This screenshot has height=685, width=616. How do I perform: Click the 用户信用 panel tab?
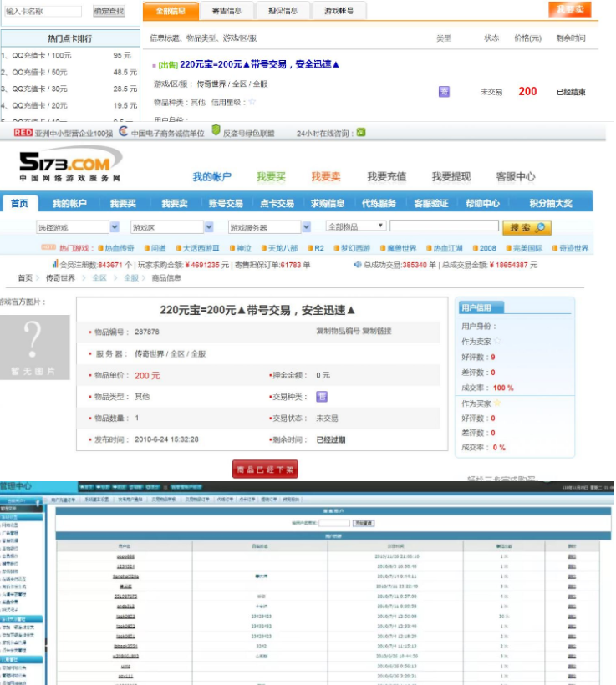(x=481, y=307)
